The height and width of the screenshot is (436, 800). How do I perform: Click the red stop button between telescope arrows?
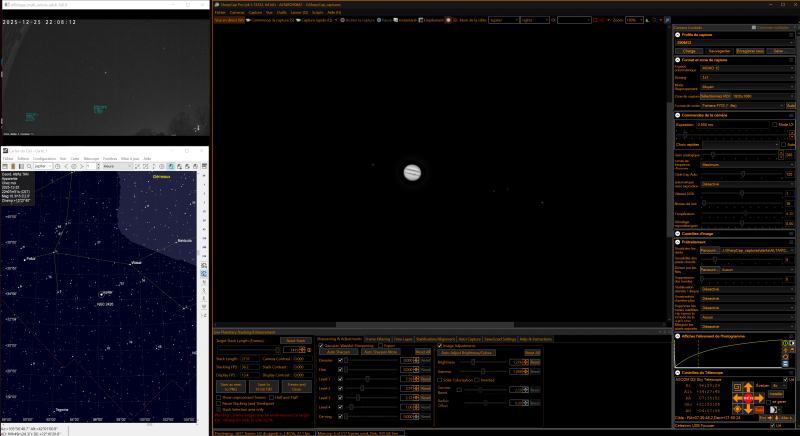(x=748, y=398)
